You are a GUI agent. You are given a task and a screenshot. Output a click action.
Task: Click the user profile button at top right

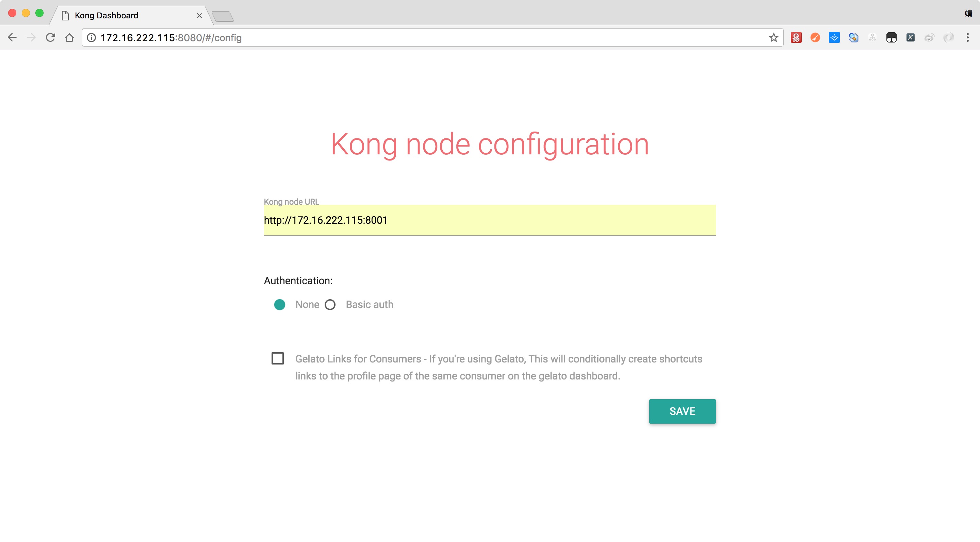coord(968,14)
